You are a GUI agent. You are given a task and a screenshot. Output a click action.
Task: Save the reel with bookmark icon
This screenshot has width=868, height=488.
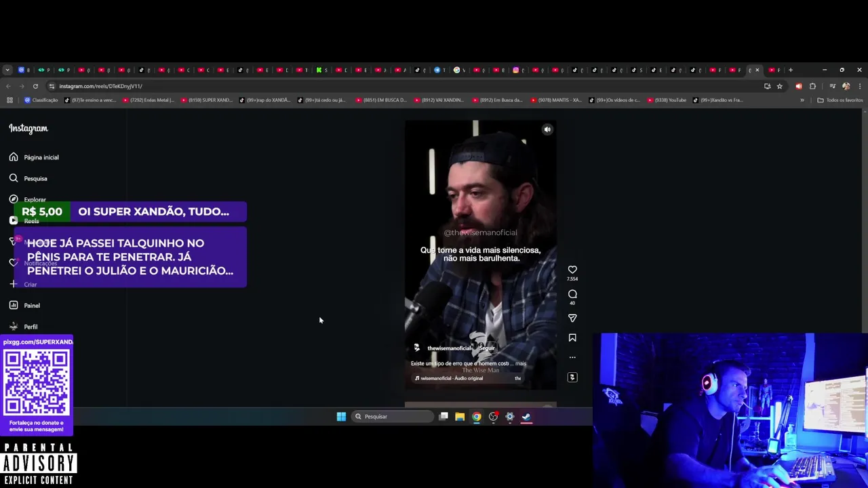[x=572, y=338]
